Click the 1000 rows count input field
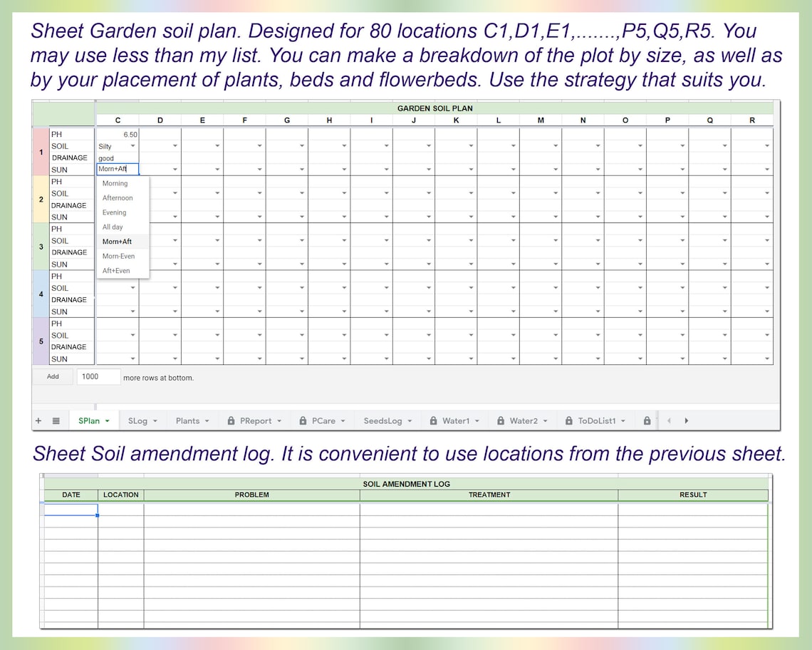812x650 pixels. point(98,376)
